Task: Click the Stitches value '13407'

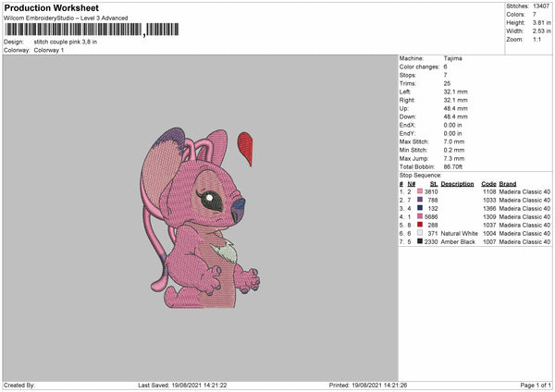Action: pyautogui.click(x=541, y=6)
